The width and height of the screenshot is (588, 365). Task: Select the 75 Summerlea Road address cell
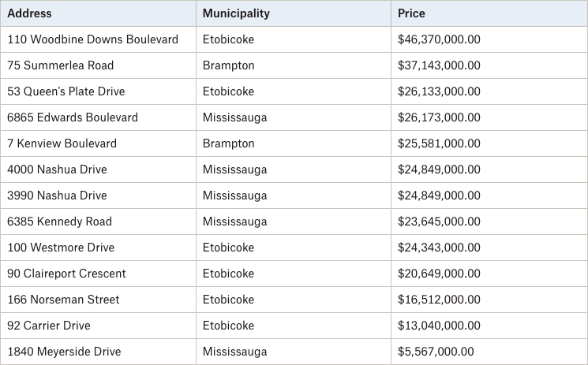point(98,65)
